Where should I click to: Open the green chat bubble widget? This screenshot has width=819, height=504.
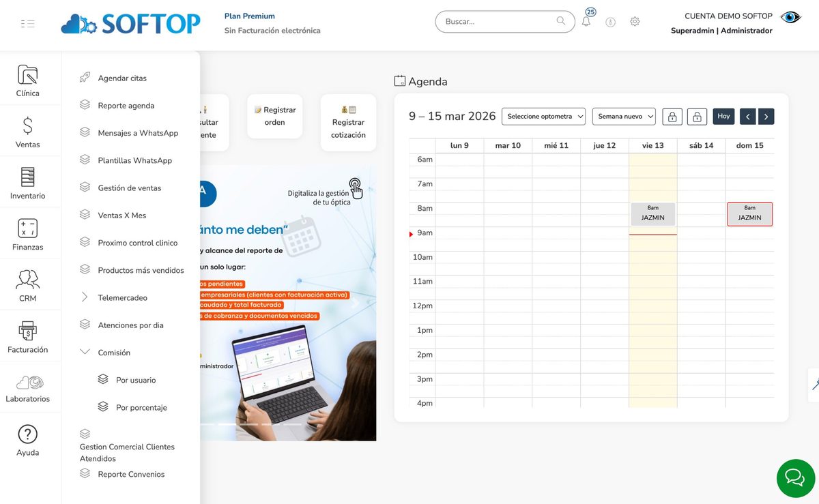click(x=795, y=478)
